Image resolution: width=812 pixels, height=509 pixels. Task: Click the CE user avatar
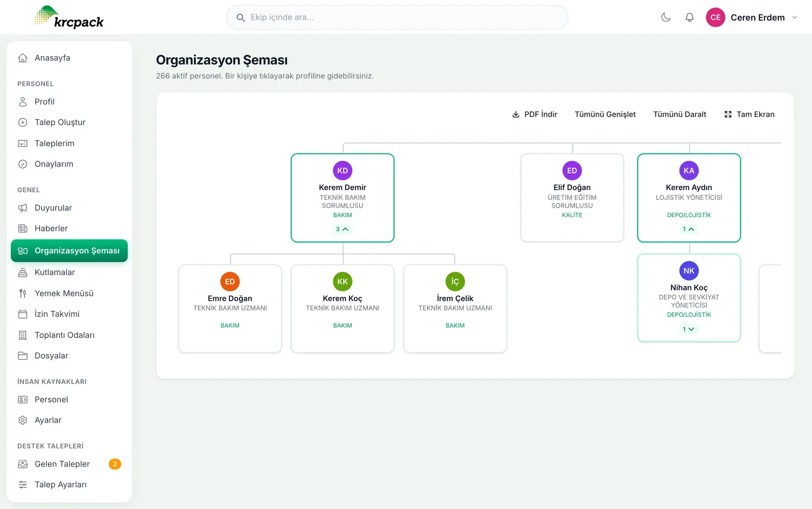tap(715, 18)
